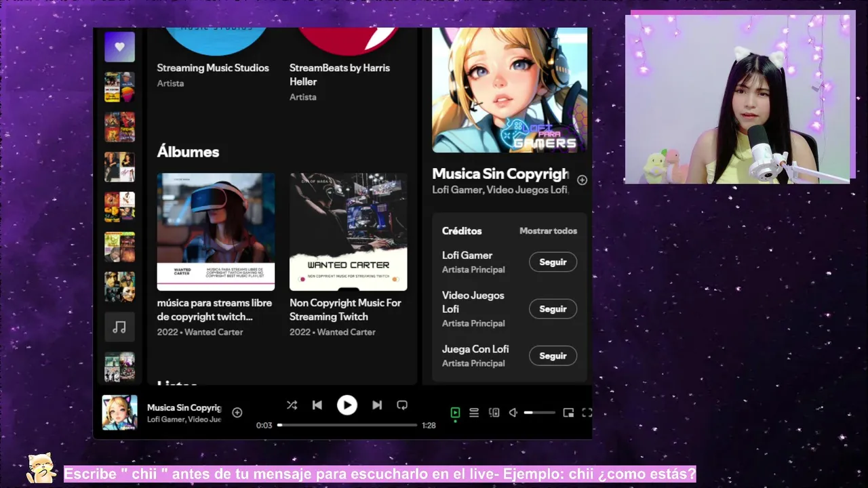
Task: Open the playback queue
Action: click(474, 412)
